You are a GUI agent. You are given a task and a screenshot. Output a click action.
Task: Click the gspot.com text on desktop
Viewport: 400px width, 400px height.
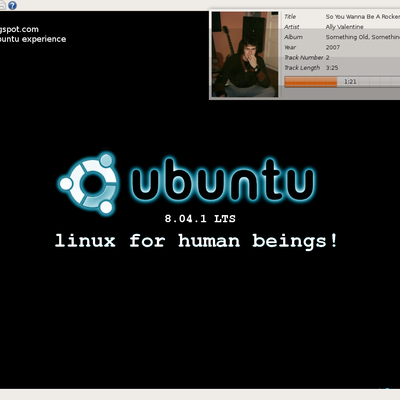point(19,29)
